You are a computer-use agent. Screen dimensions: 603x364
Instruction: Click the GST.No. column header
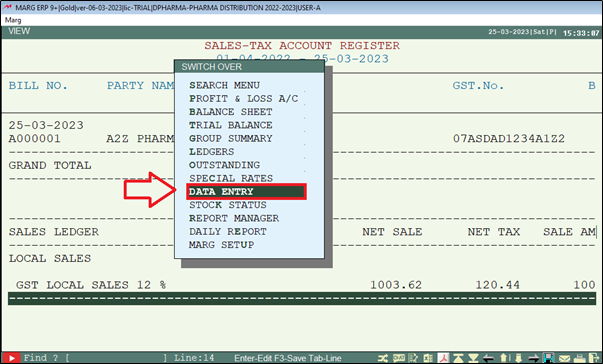coord(478,86)
